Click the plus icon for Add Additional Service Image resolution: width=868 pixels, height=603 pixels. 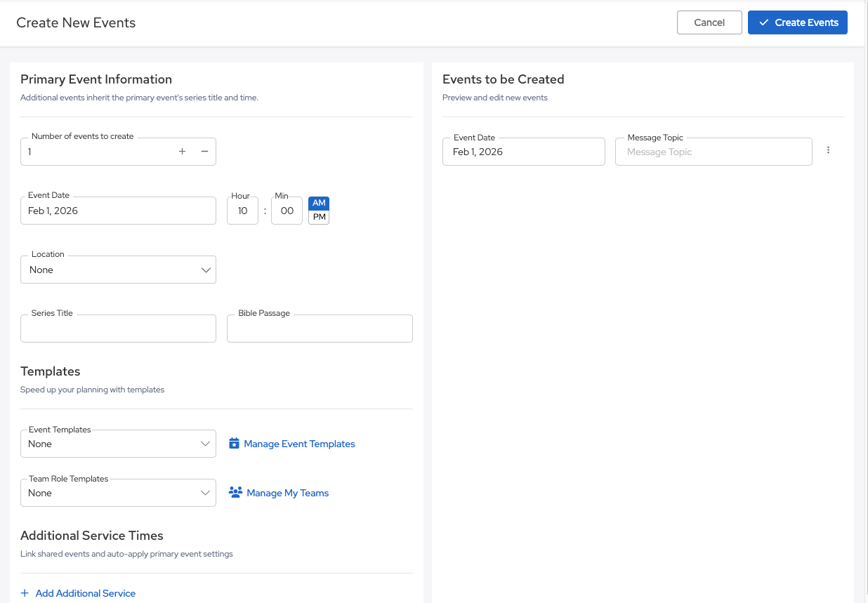tap(25, 593)
